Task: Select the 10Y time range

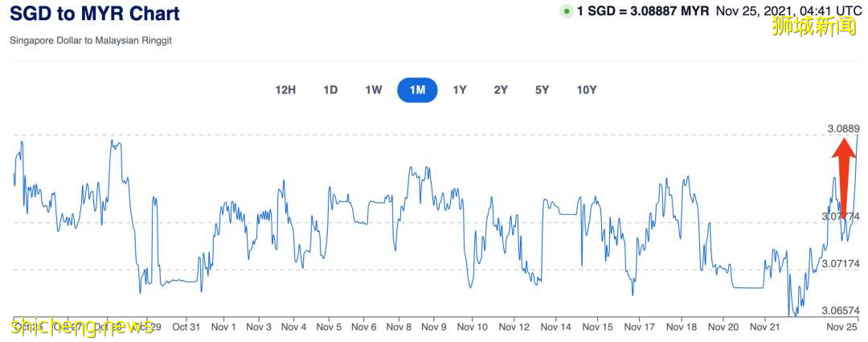Action: [587, 90]
